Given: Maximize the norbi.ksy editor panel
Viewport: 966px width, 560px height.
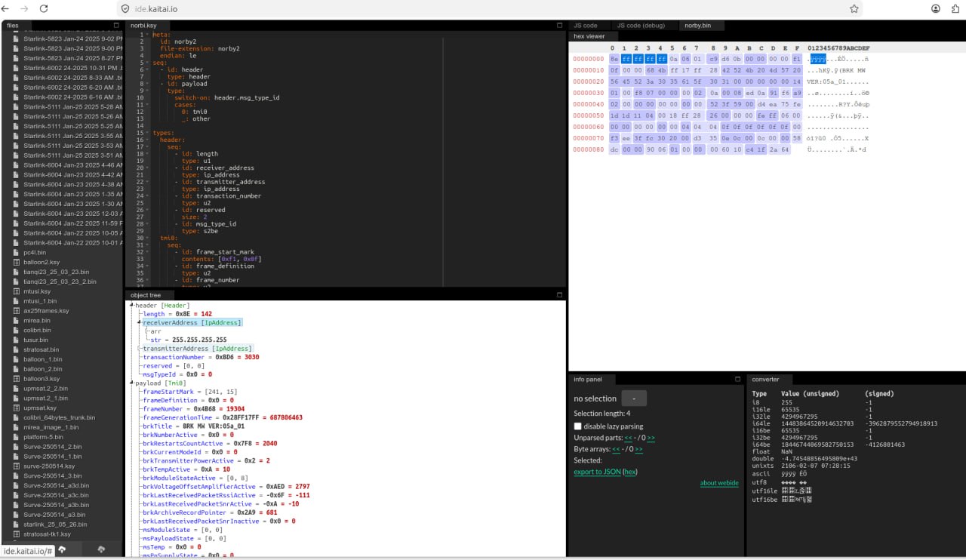Looking at the screenshot, I should [559, 25].
